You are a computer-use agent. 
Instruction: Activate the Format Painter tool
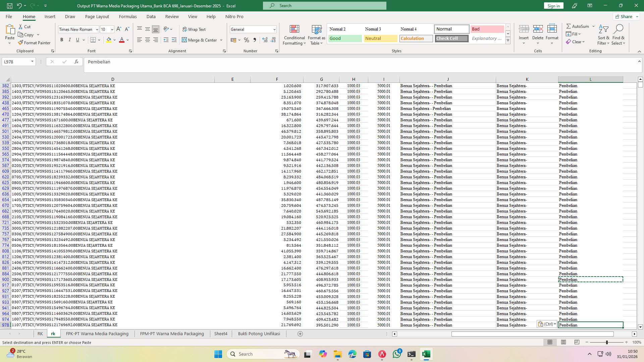[35, 43]
